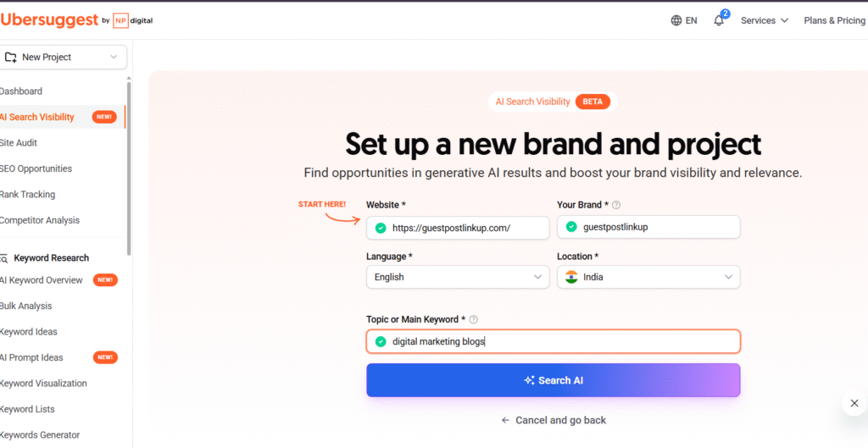
Task: Open the Language dropdown
Action: point(458,277)
